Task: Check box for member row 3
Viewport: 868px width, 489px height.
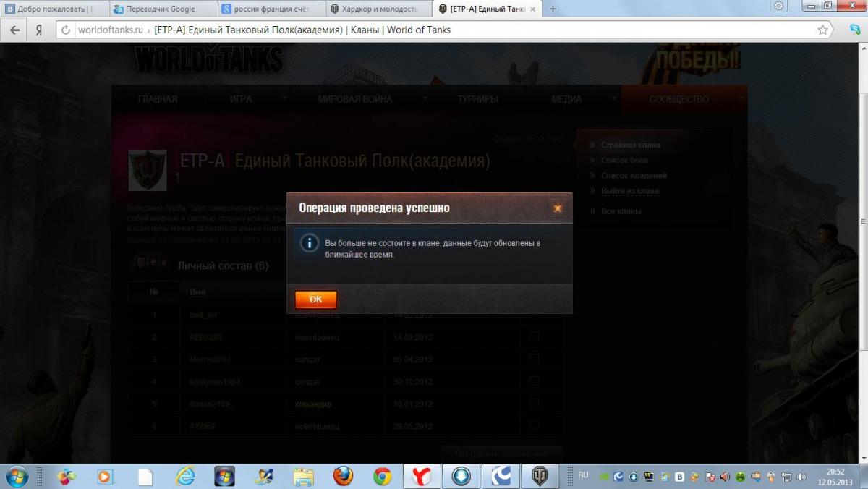Action: (x=535, y=358)
